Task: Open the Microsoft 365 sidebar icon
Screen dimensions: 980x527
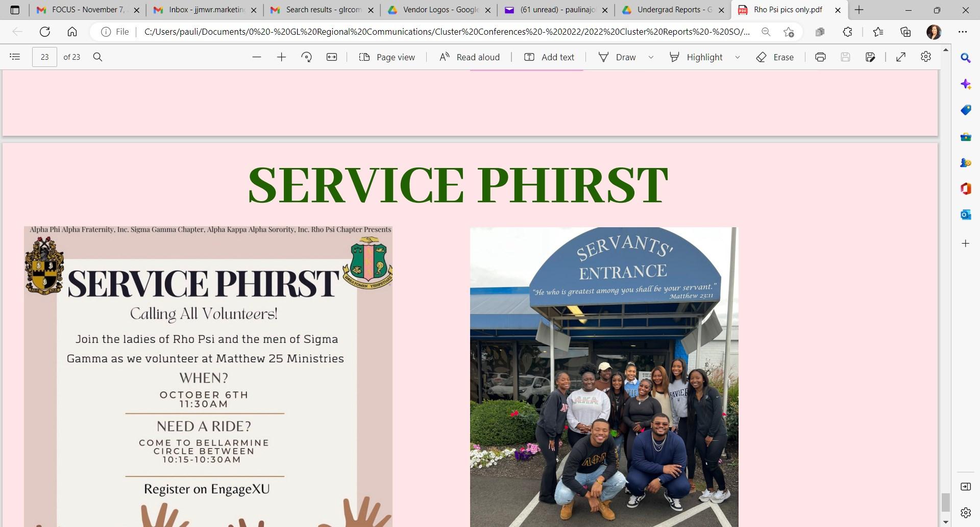Action: (966, 189)
